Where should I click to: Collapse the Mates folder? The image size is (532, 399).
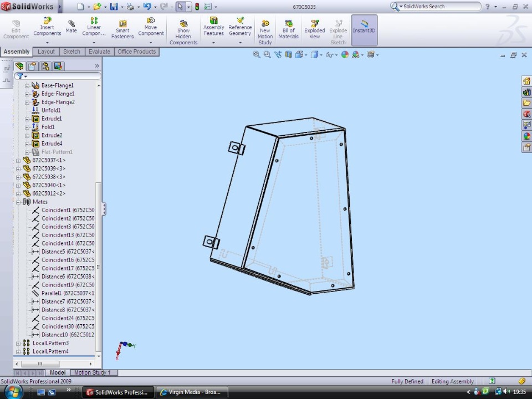pyautogui.click(x=18, y=202)
